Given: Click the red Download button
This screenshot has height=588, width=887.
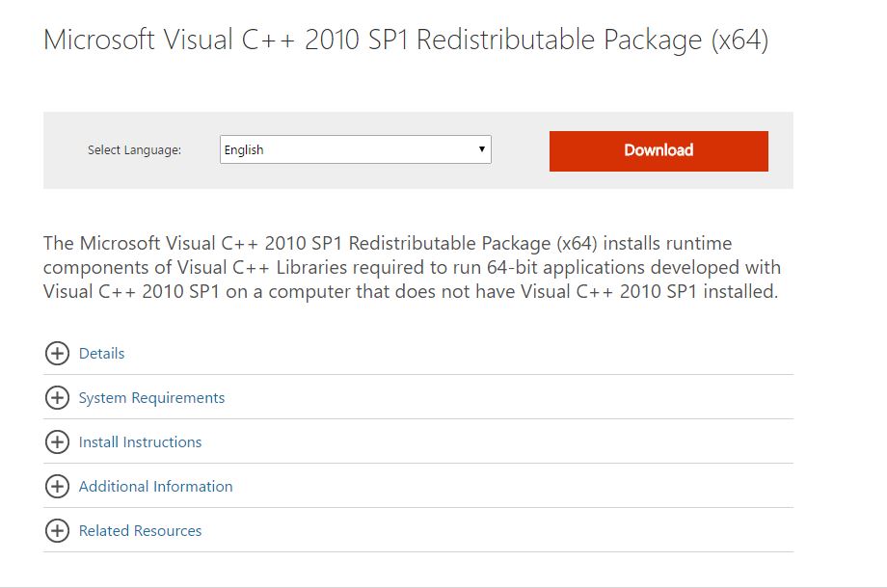Looking at the screenshot, I should click(x=659, y=151).
